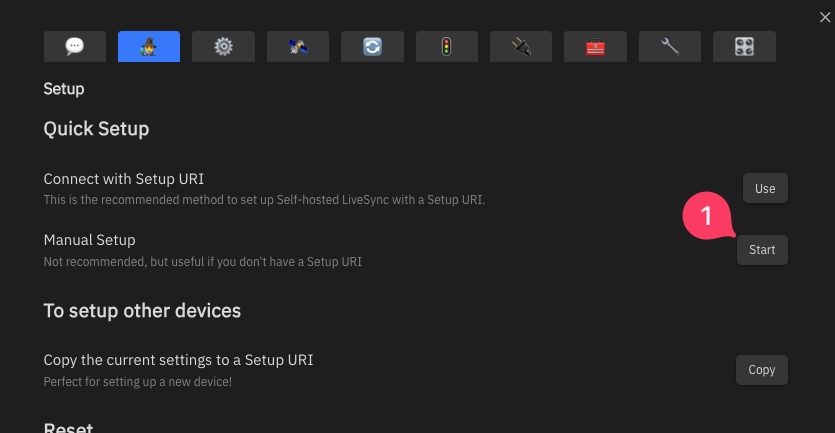
Task: Close the settings dialog with the X
Action: coord(825,18)
